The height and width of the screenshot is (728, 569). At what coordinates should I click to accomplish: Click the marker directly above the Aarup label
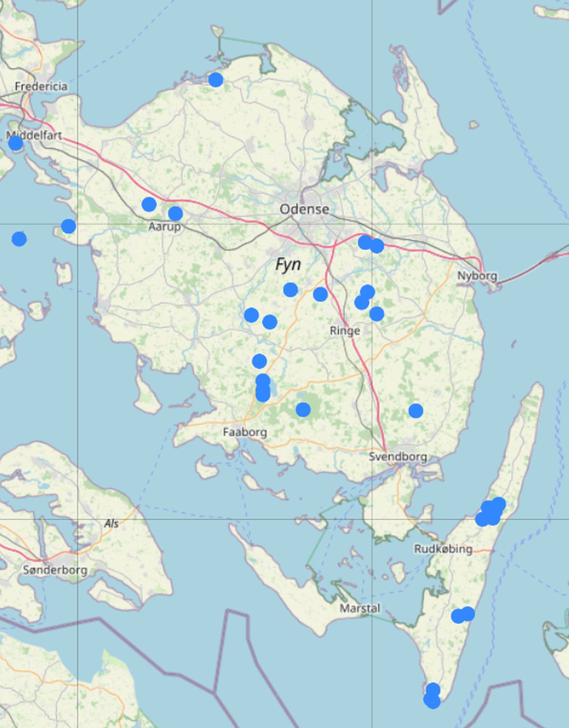click(x=175, y=213)
